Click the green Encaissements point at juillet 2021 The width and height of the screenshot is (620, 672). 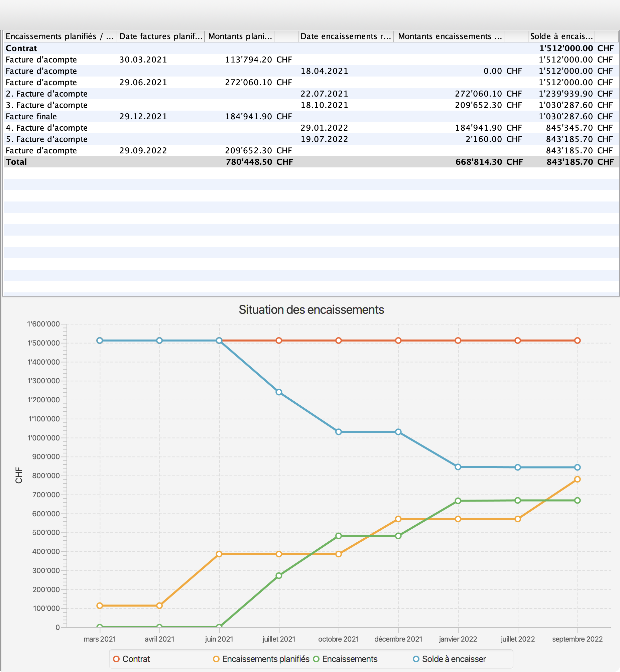coord(279,576)
